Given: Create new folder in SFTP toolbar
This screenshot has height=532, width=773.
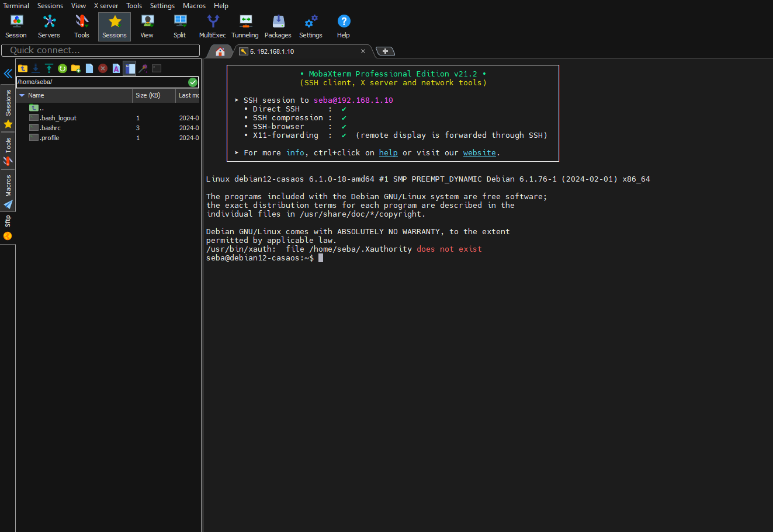Looking at the screenshot, I should (76, 68).
